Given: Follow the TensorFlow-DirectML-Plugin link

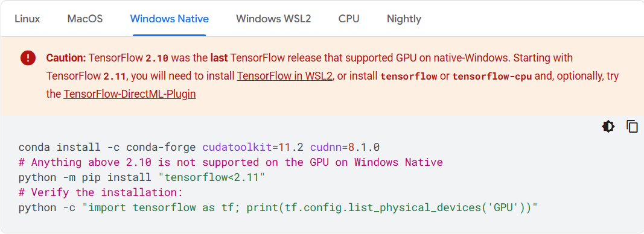Looking at the screenshot, I should [129, 95].
